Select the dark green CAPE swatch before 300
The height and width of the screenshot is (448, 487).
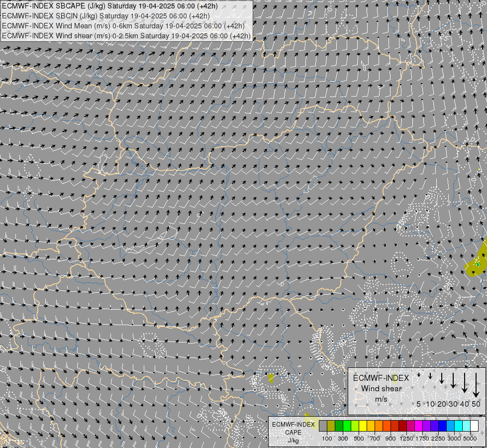point(339,426)
